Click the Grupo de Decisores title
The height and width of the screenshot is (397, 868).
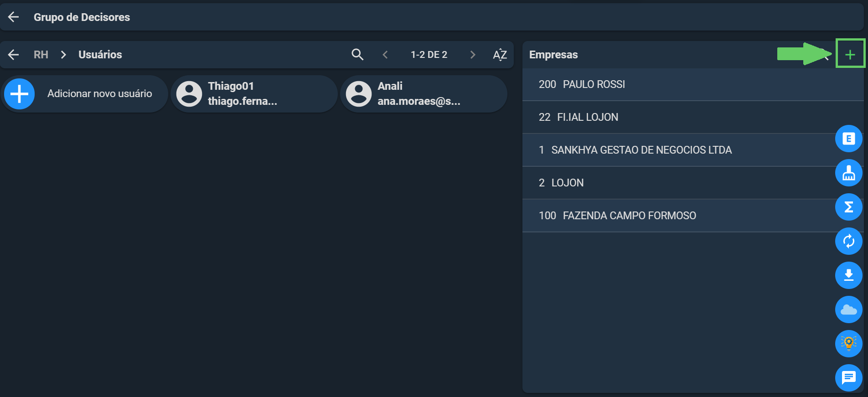click(82, 17)
